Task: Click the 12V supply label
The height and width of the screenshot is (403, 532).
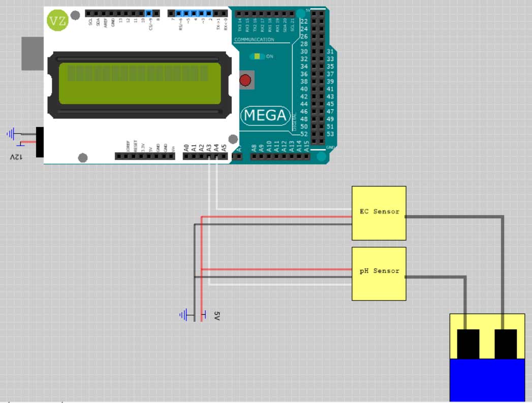Action: 16,157
